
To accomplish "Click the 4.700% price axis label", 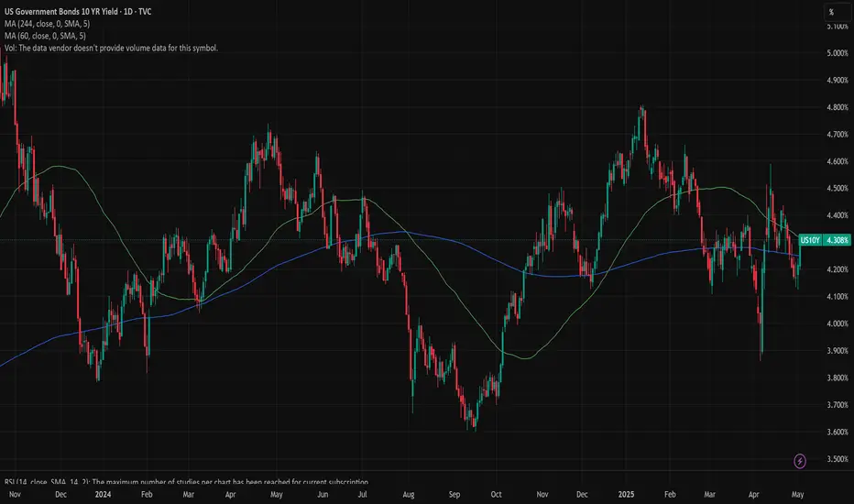I will (838, 135).
